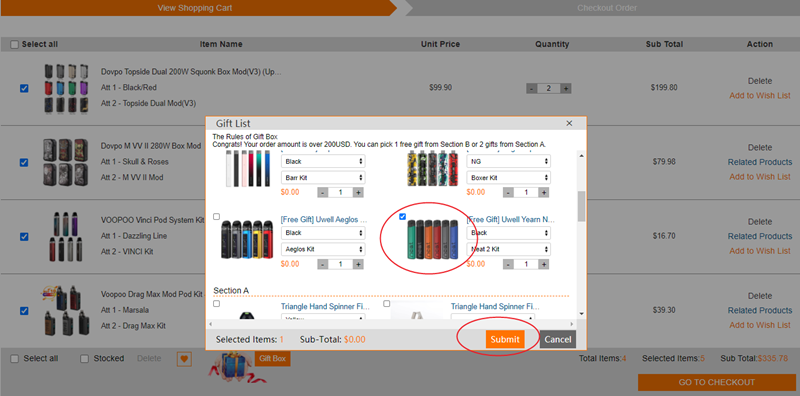Click the Gift List vertical scrollbar thumb

click(581, 206)
